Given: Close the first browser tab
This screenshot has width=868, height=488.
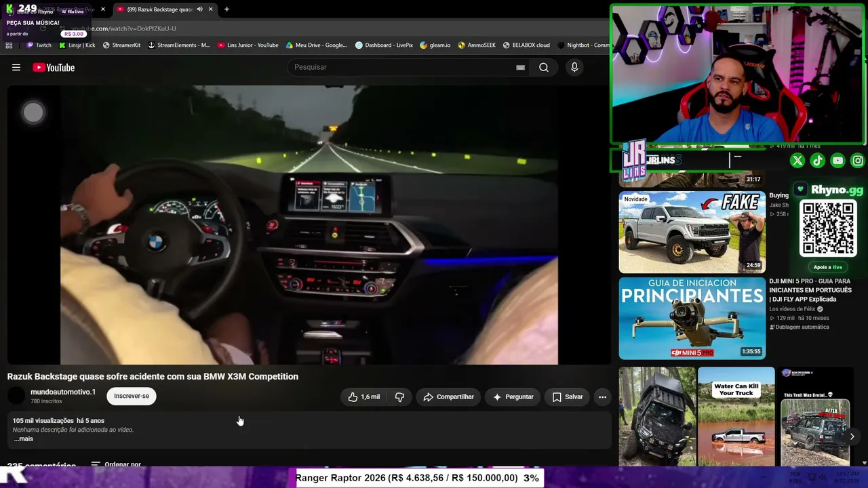Looking at the screenshot, I should pyautogui.click(x=103, y=9).
